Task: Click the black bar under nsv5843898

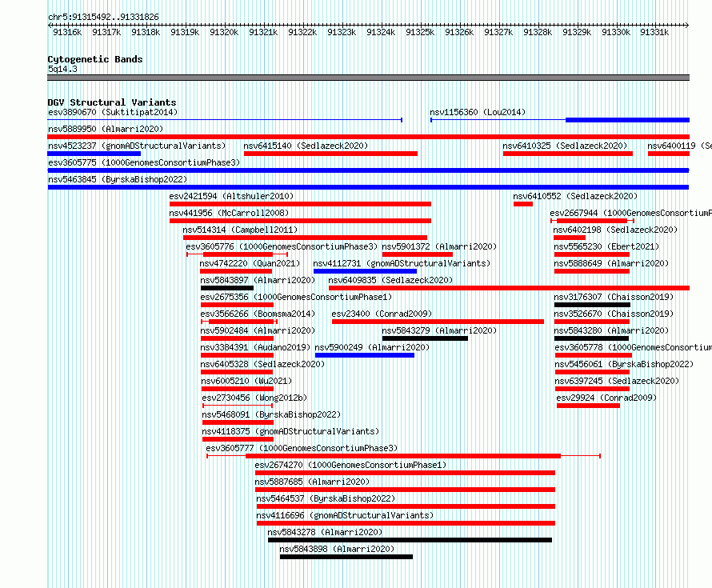Action: pyautogui.click(x=346, y=557)
